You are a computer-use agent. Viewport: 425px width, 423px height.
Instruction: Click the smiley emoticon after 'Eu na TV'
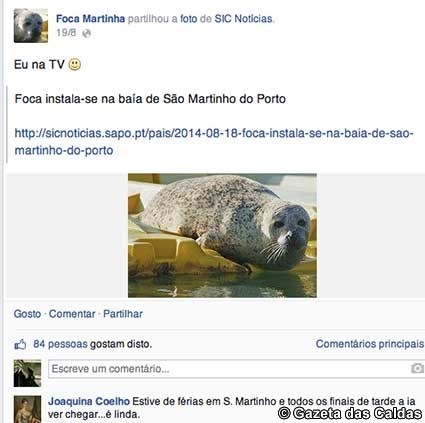coord(75,64)
